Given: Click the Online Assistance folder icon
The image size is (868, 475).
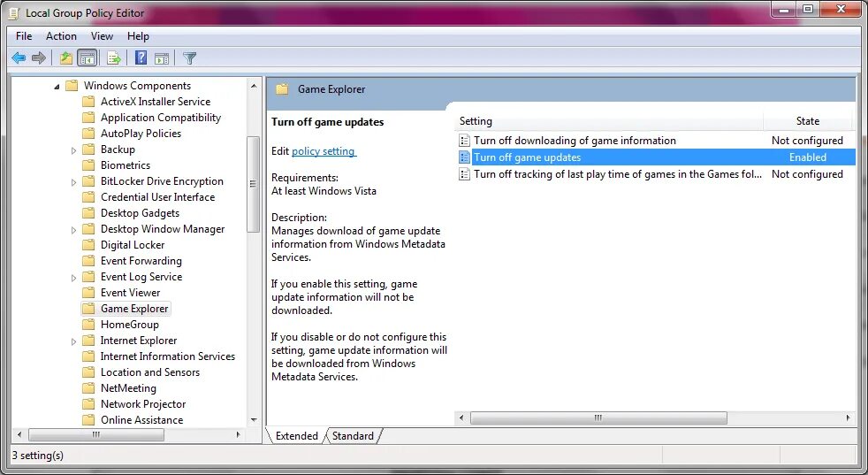Looking at the screenshot, I should pyautogui.click(x=88, y=420).
